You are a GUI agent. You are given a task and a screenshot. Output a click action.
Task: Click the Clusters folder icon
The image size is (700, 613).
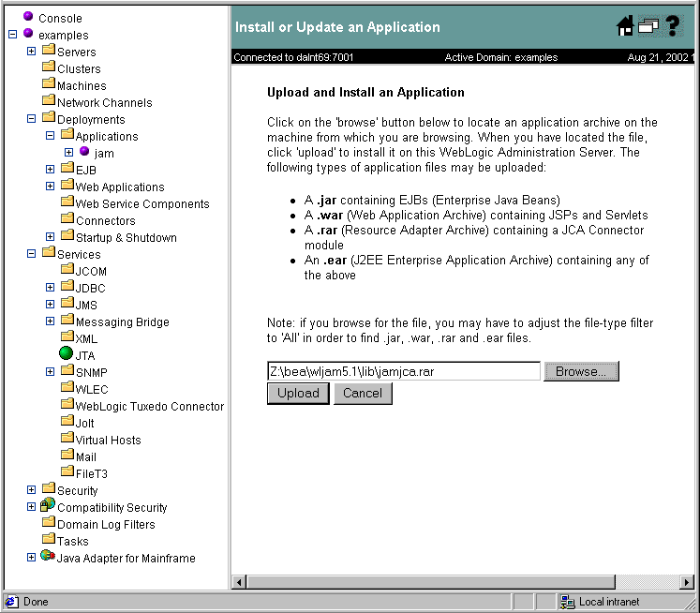[48, 67]
